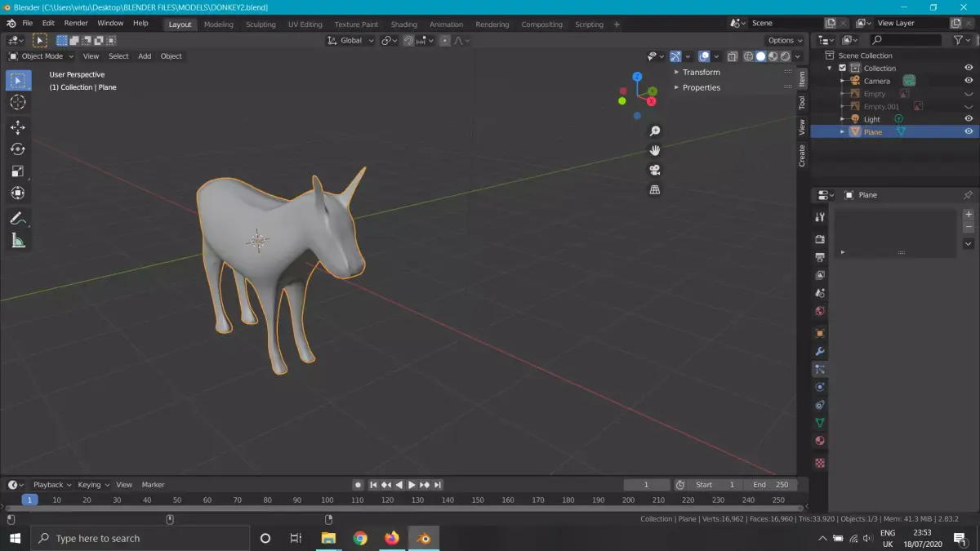Open the Object Mode dropdown
980x551 pixels.
41,56
